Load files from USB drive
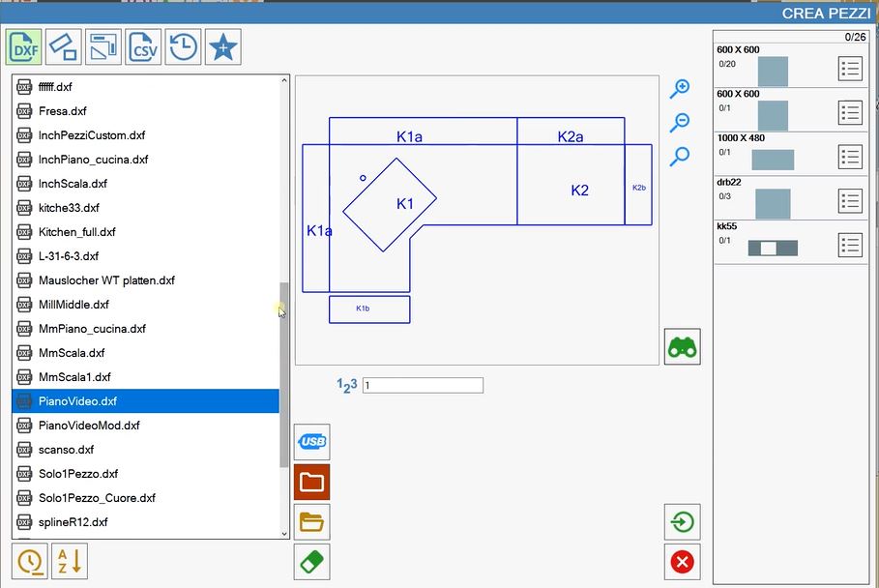Screen dimensions: 879x588 [x=311, y=442]
